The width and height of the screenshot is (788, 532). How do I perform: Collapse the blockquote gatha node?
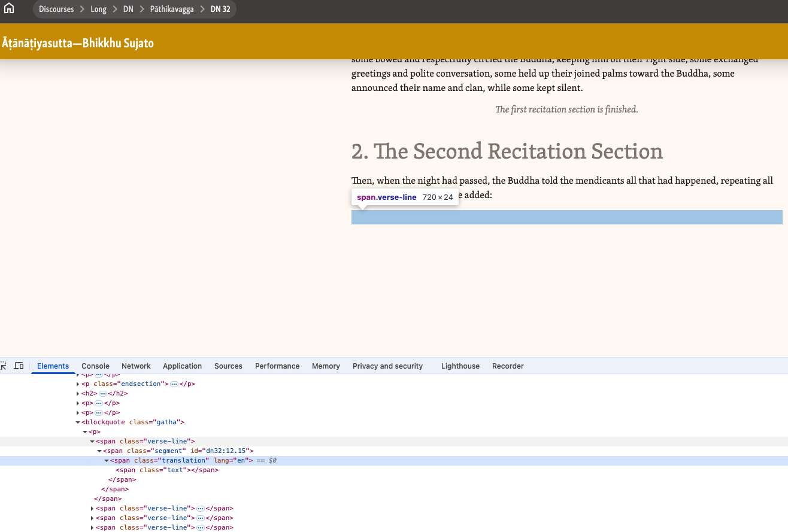pos(78,422)
